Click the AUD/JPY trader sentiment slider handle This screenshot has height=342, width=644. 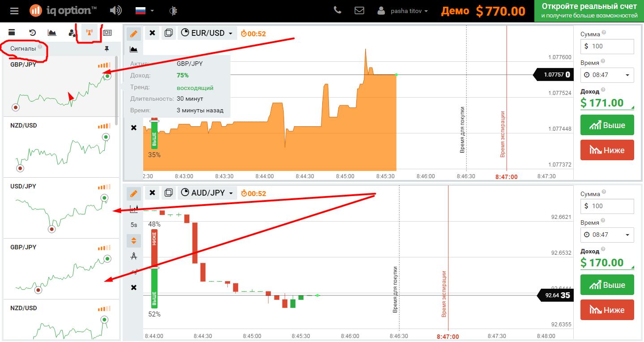(154, 268)
